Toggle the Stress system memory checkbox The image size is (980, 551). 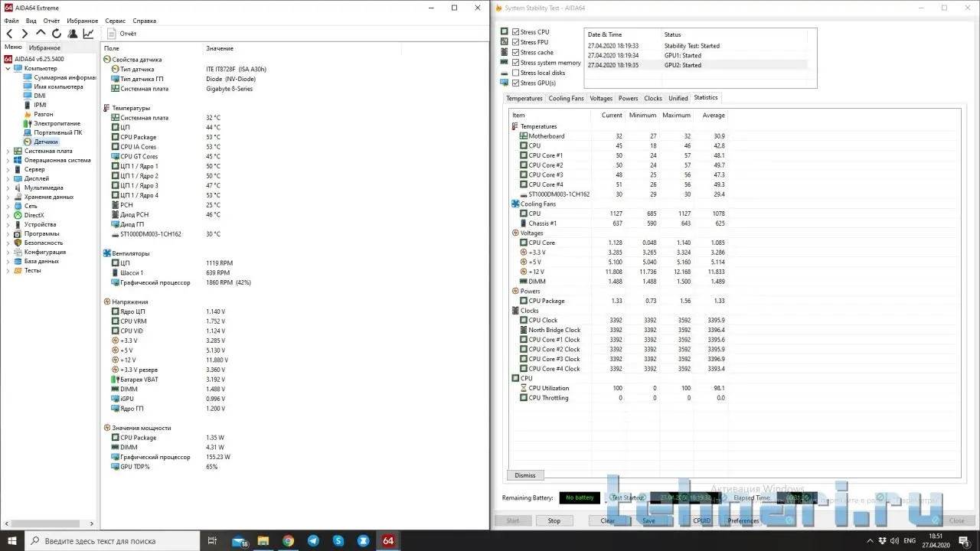coord(516,63)
